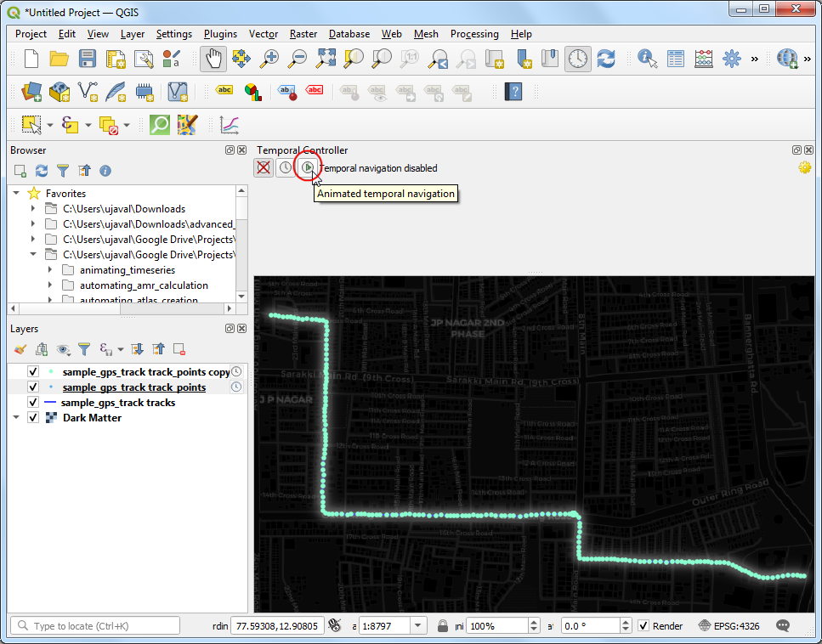
Task: Uncheck the Dark Matter layer visibility
Action: tap(33, 418)
